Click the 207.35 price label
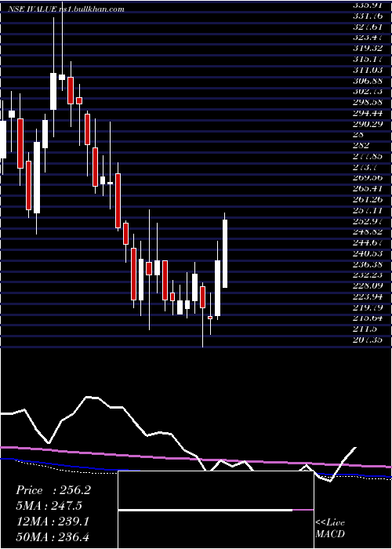The image size is (392, 549). click(368, 340)
